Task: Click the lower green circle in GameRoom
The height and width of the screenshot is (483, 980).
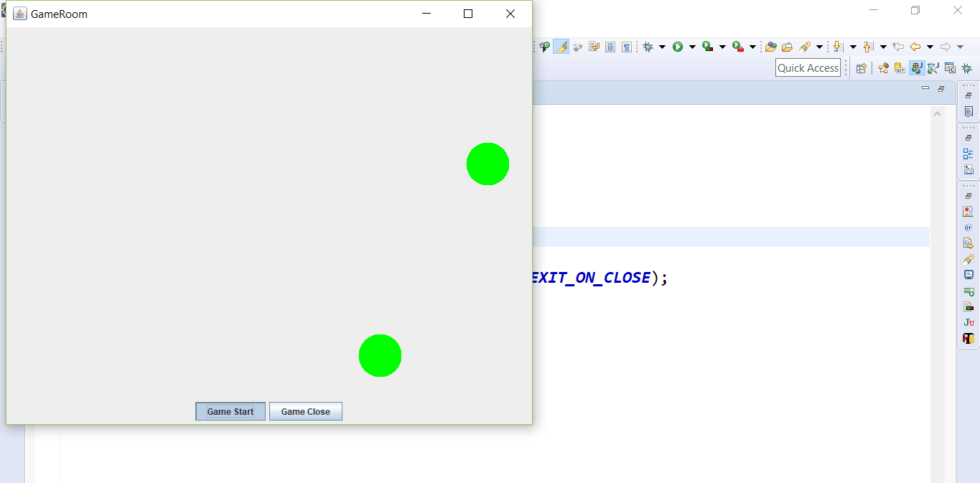Action: coord(380,355)
